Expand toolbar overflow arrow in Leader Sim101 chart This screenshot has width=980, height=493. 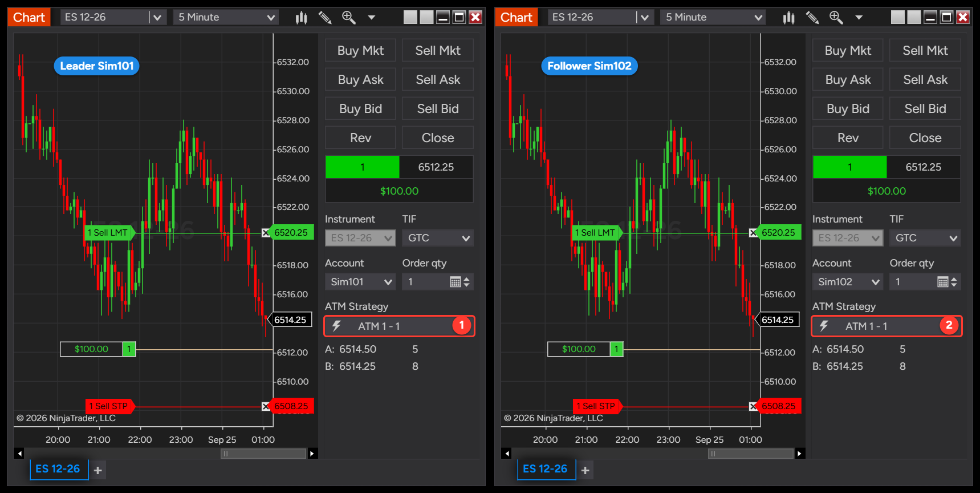[372, 18]
